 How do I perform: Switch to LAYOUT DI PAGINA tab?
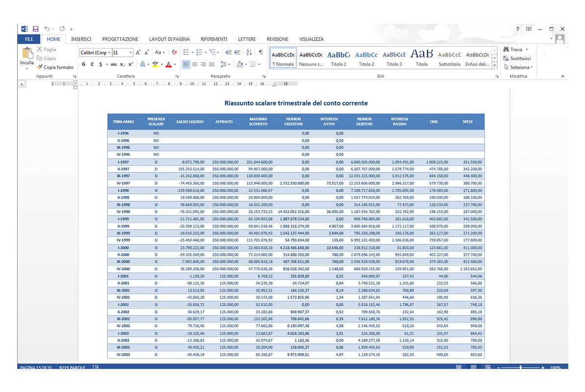coord(169,39)
